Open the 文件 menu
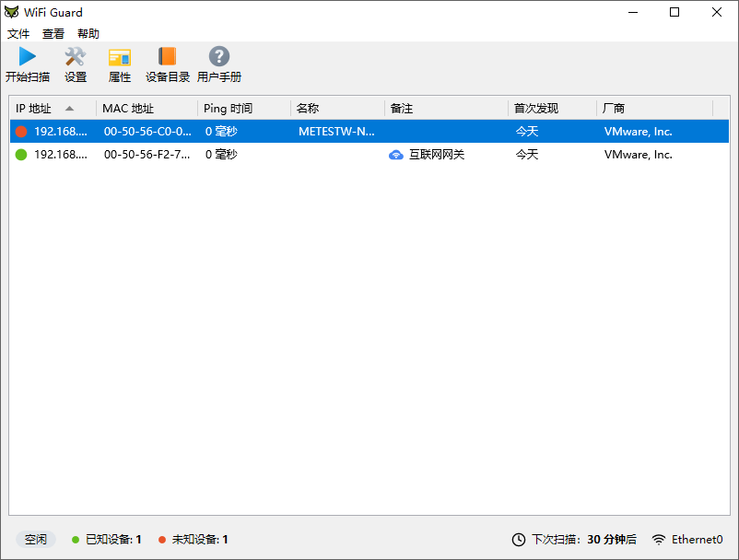This screenshot has width=739, height=560. (x=18, y=34)
